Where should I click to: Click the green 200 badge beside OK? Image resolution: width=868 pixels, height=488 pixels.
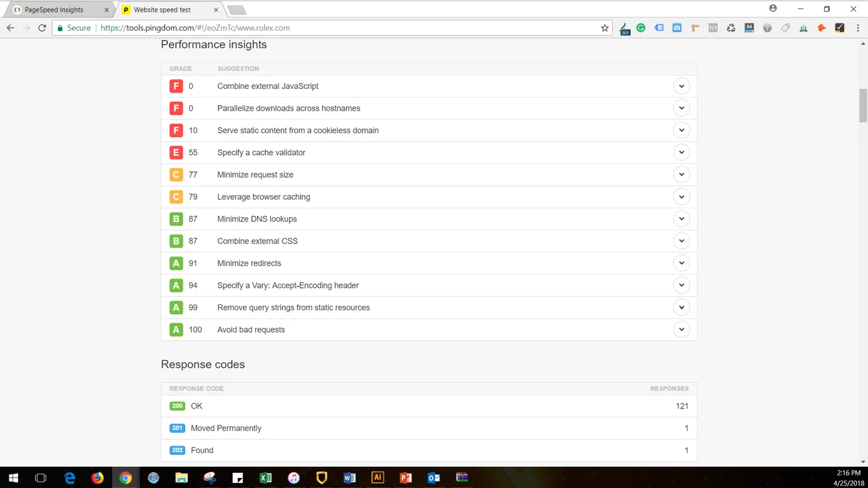[x=177, y=406]
